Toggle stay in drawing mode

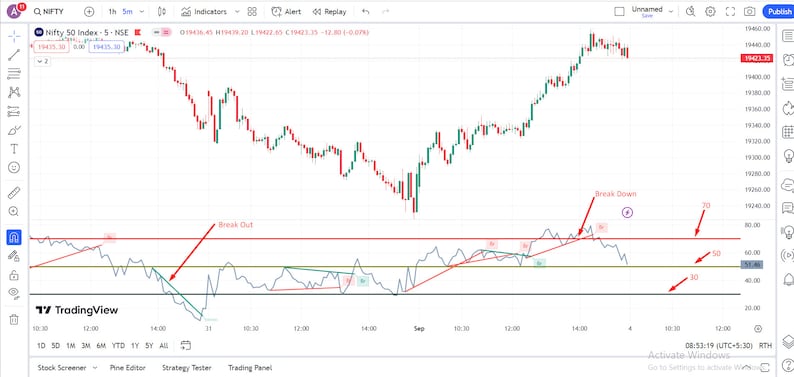tap(14, 256)
